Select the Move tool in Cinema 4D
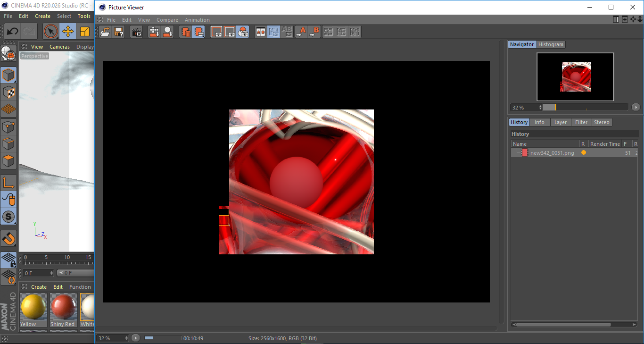644x344 pixels. pos(67,32)
